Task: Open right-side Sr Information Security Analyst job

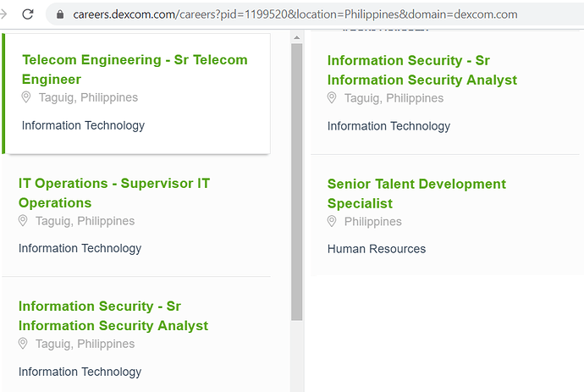Action: coord(422,70)
